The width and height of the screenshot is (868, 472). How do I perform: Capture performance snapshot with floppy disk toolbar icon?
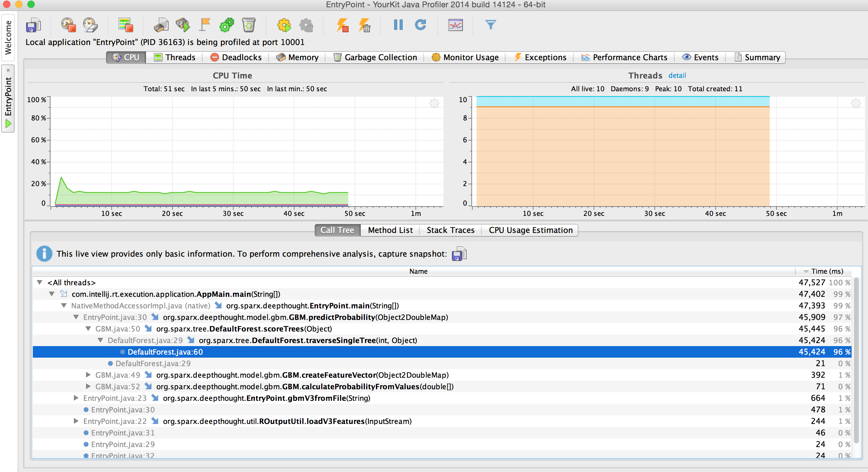pyautogui.click(x=33, y=25)
